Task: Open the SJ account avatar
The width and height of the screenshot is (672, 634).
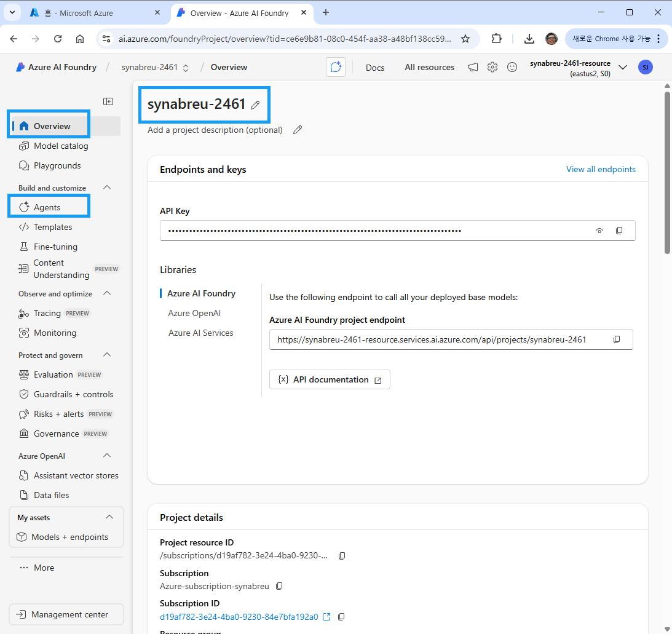Action: (x=646, y=67)
